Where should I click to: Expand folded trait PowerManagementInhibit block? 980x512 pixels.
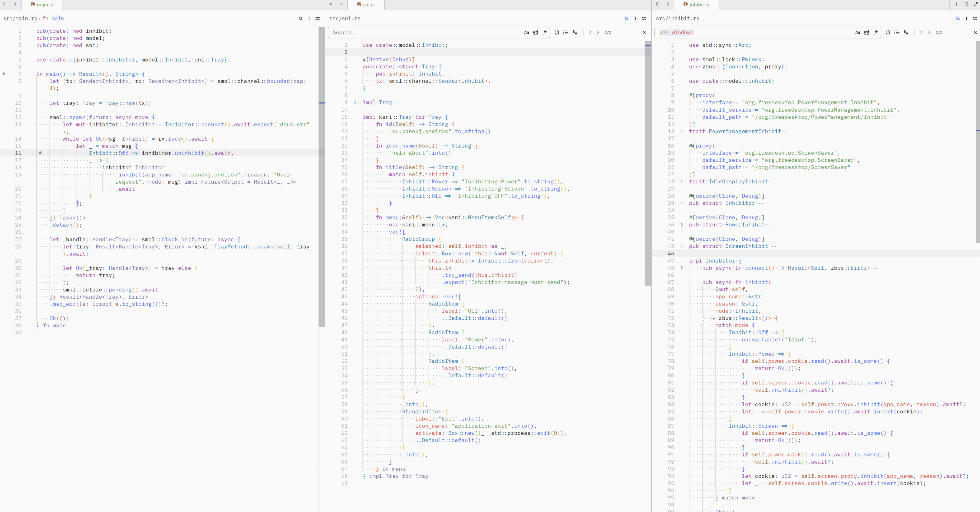681,131
